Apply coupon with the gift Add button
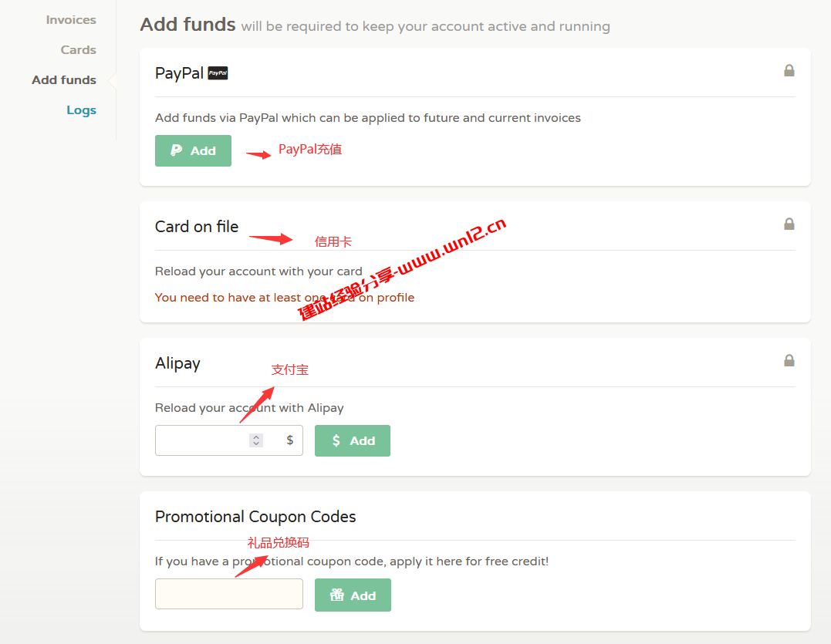 (x=353, y=595)
